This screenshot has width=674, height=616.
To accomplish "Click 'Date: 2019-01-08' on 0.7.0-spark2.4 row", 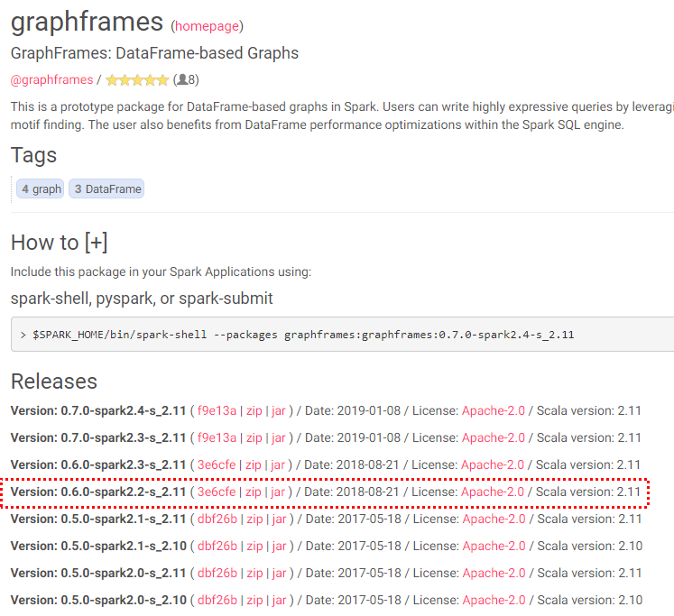I will point(353,410).
